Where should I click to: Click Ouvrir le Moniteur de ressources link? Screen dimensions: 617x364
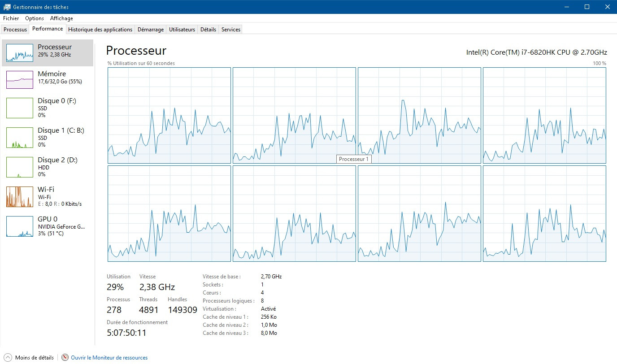point(109,358)
